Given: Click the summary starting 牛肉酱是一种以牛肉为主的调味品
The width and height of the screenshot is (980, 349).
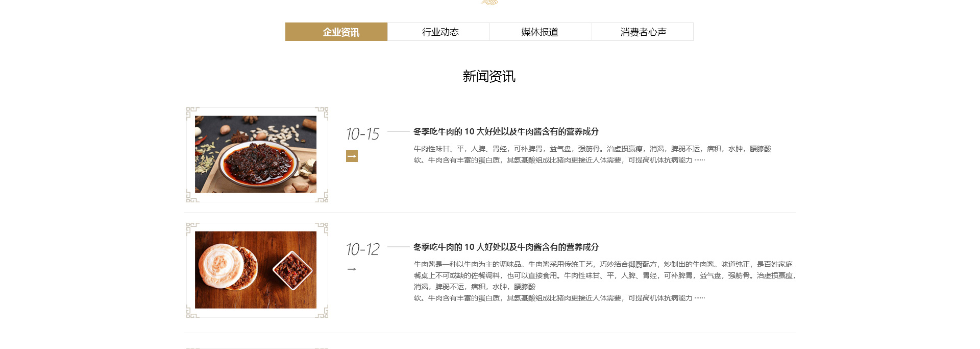Looking at the screenshot, I should [605, 281].
